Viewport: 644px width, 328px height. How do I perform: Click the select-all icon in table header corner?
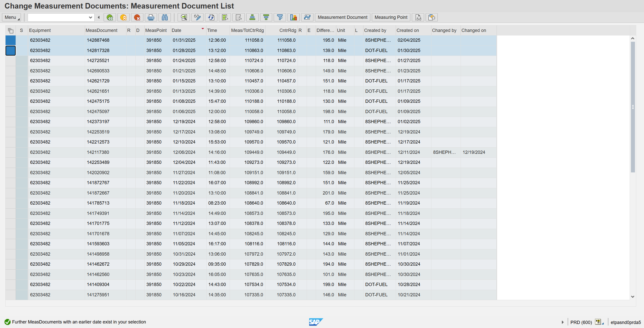click(x=11, y=31)
